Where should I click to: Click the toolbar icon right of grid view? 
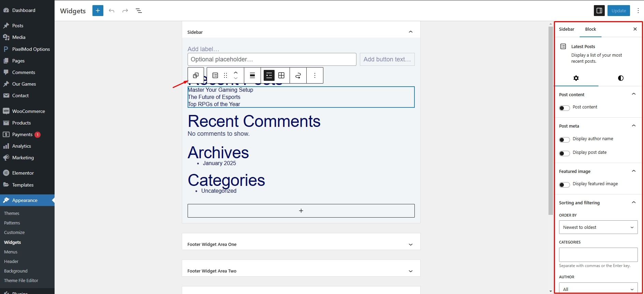click(298, 75)
